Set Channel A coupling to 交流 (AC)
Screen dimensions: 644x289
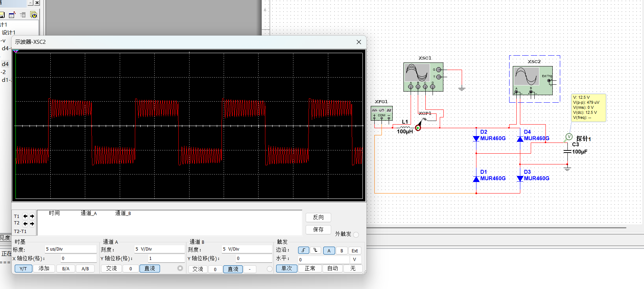click(x=111, y=269)
